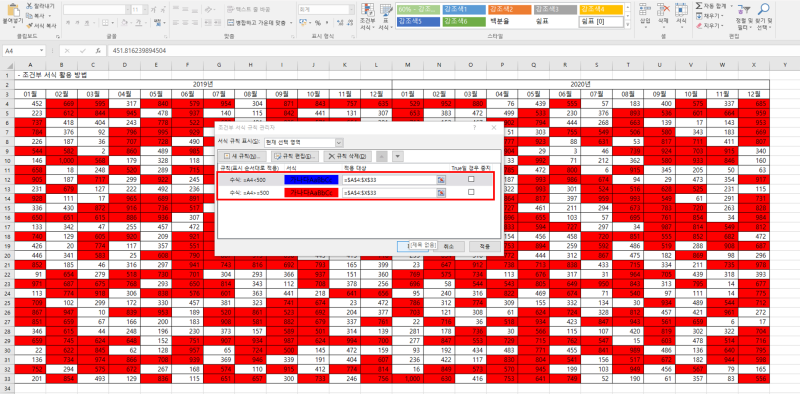
Task: Click the Edit Rule (규칙 편집) button
Action: click(295, 156)
